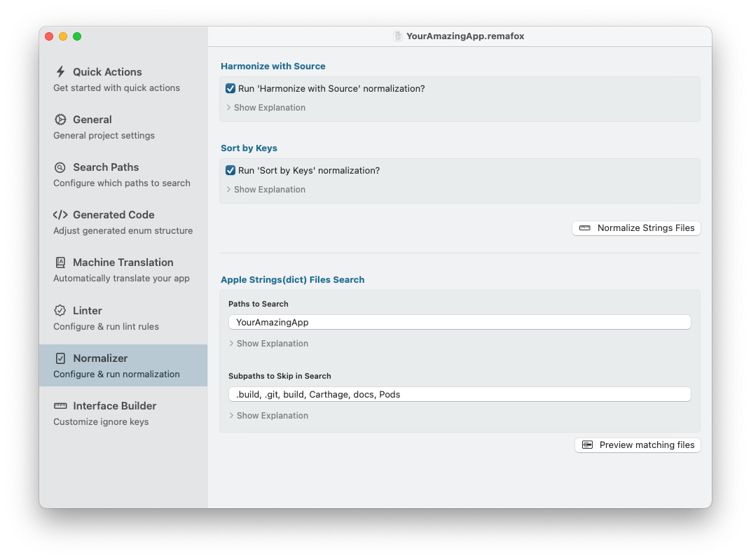Open Machine Translation book icon
Image resolution: width=751 pixels, height=560 pixels.
[60, 262]
